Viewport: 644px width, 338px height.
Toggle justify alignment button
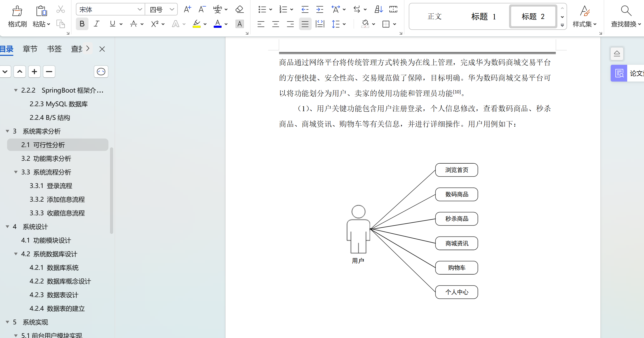pyautogui.click(x=305, y=24)
